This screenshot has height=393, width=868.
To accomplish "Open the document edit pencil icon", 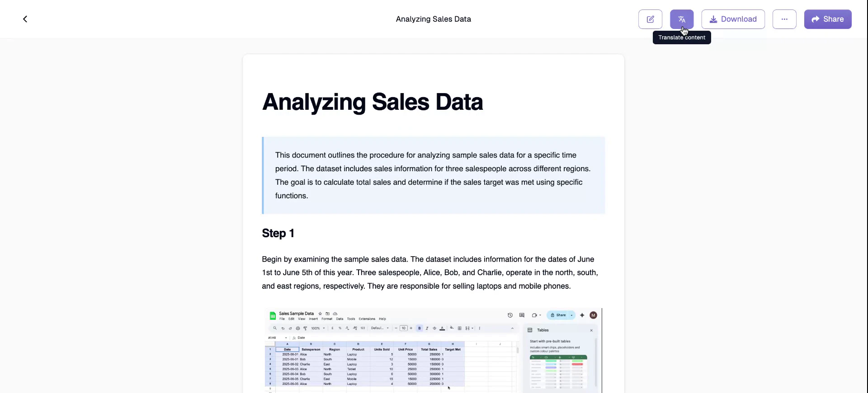I will 650,19.
